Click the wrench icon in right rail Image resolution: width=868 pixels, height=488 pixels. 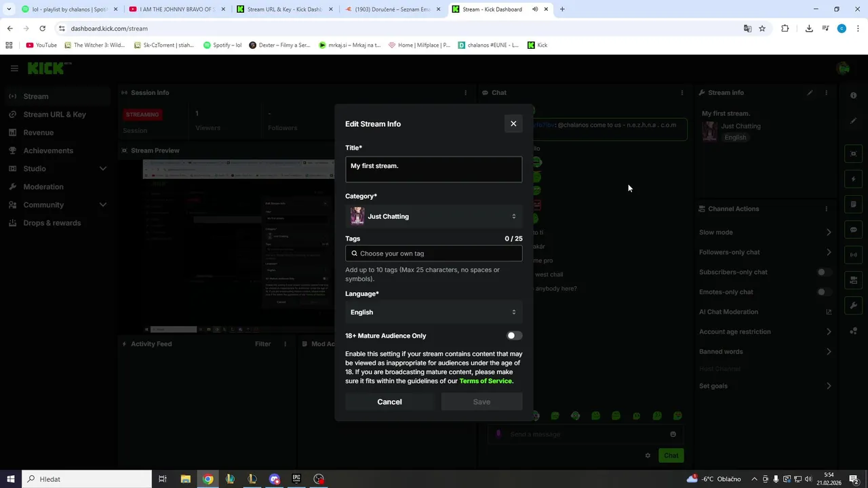tap(854, 306)
